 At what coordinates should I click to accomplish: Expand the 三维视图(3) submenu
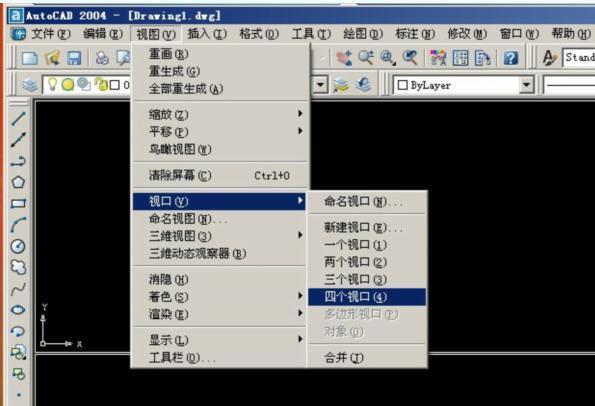pyautogui.click(x=220, y=236)
